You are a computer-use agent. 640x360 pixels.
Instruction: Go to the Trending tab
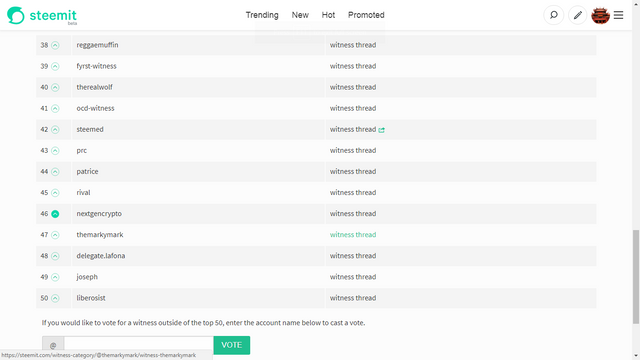click(x=262, y=15)
